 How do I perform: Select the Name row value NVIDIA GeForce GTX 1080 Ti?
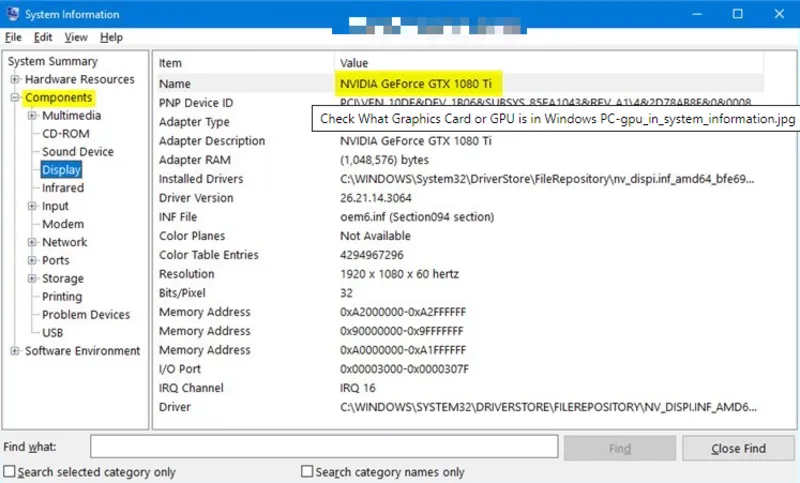click(416, 84)
